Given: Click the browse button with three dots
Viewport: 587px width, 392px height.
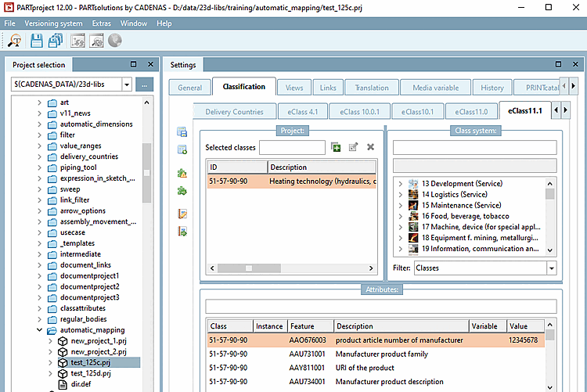Looking at the screenshot, I should pos(144,84).
